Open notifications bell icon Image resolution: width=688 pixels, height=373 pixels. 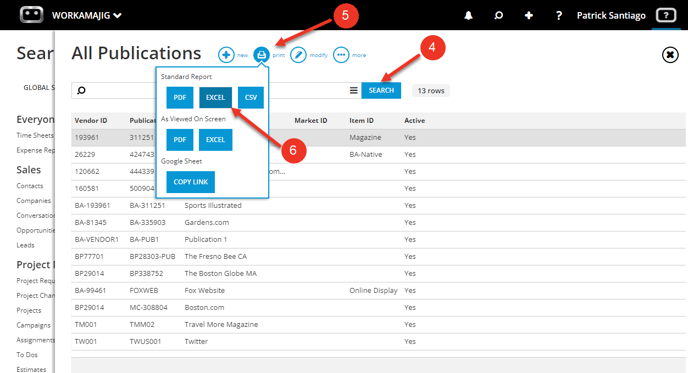point(468,16)
